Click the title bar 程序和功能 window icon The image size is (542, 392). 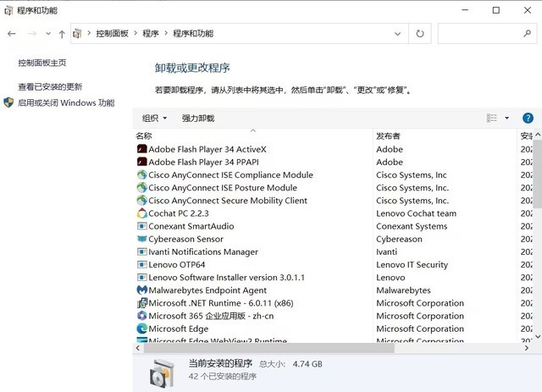point(8,11)
